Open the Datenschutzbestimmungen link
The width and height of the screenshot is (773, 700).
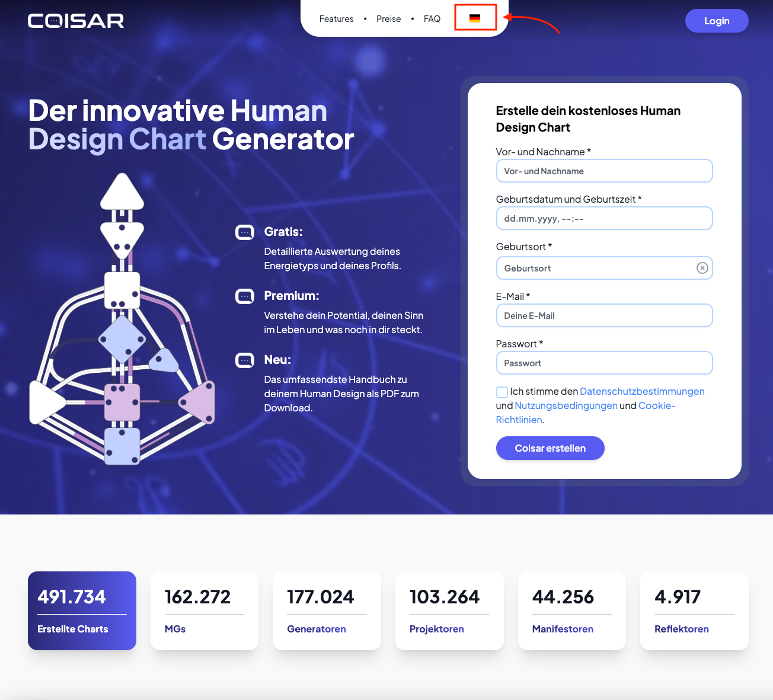[x=642, y=391]
